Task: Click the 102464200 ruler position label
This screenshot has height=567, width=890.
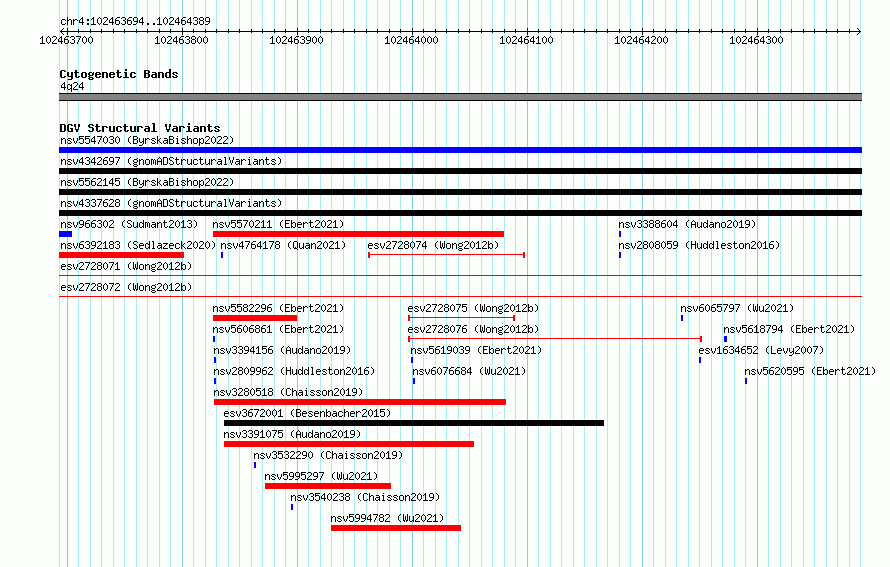Action: click(641, 40)
